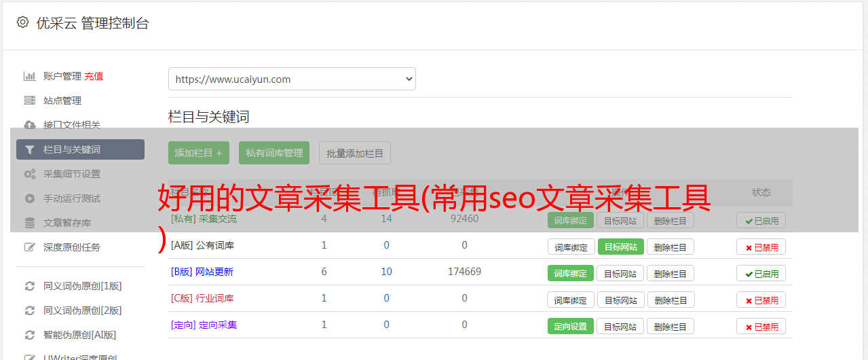Toggle 已启用 status of [私有] 采集交流
Image resolution: width=868 pixels, height=360 pixels.
[x=761, y=220]
